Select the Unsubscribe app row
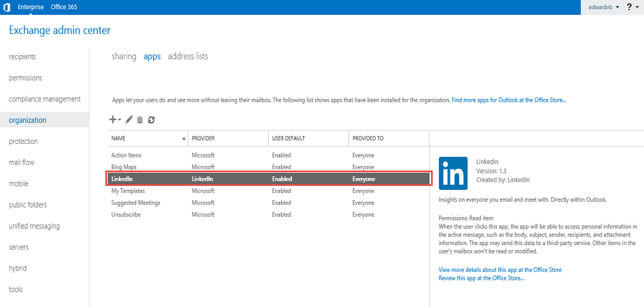 [268, 215]
